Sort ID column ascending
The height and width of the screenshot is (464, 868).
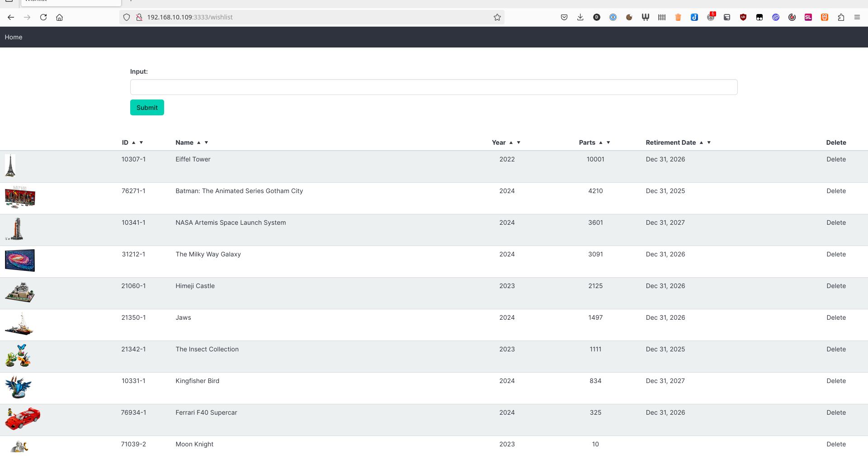(x=134, y=142)
